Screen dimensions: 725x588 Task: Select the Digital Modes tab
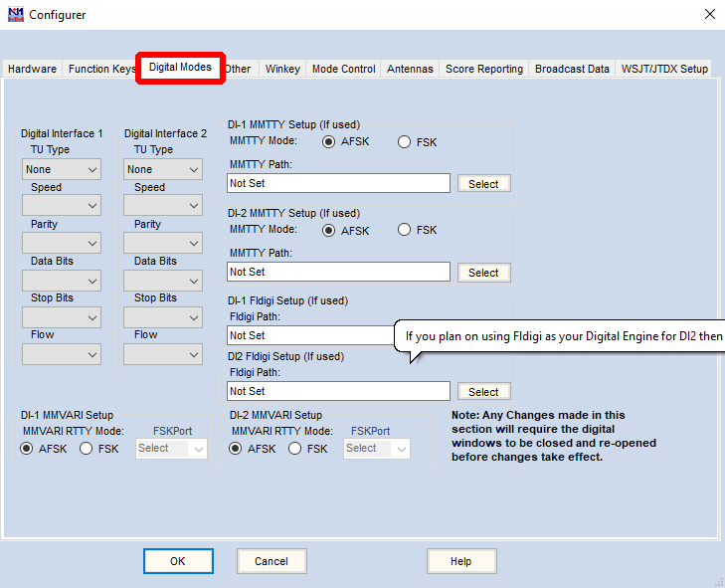point(180,67)
